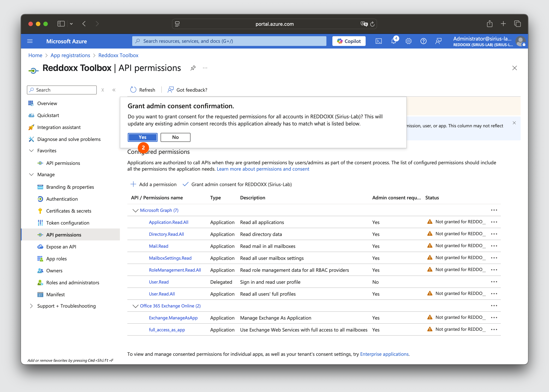The height and width of the screenshot is (392, 549).
Task: Open Cloud Shell terminal icon
Action: [379, 41]
